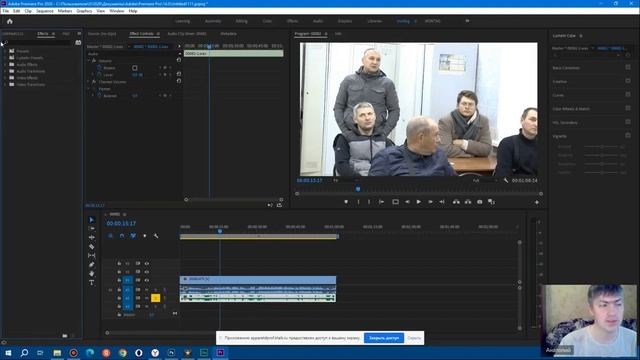Expand the Video Transitions folder
Screen dimensions: 640x360
(x=5, y=84)
